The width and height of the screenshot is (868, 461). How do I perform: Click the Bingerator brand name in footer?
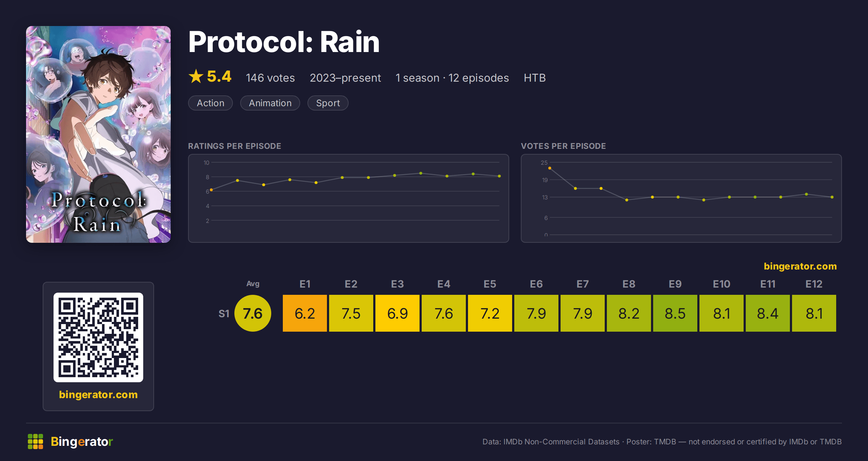click(x=82, y=441)
